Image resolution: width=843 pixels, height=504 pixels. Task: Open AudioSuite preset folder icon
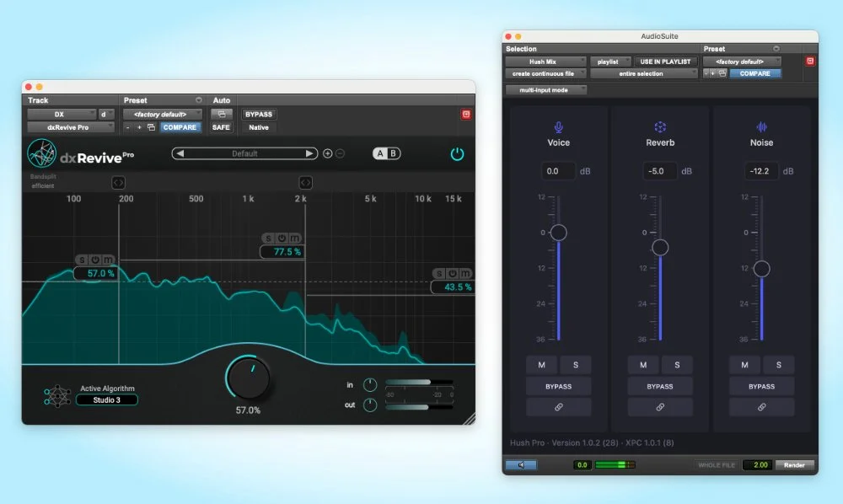[x=722, y=73]
